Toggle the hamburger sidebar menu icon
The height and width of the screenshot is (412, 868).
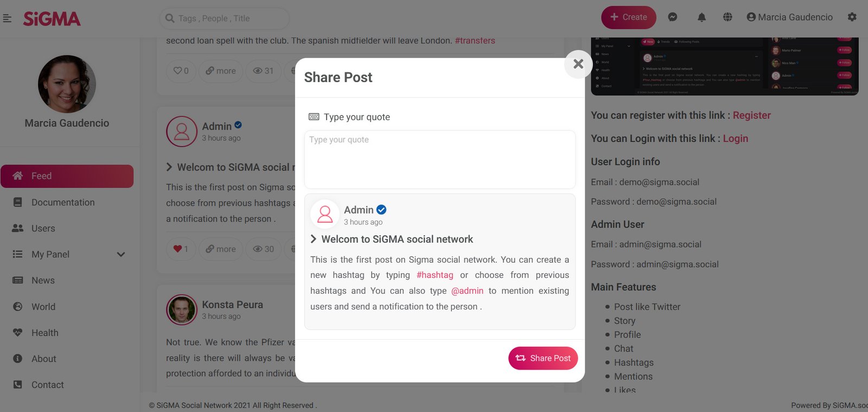(x=7, y=18)
